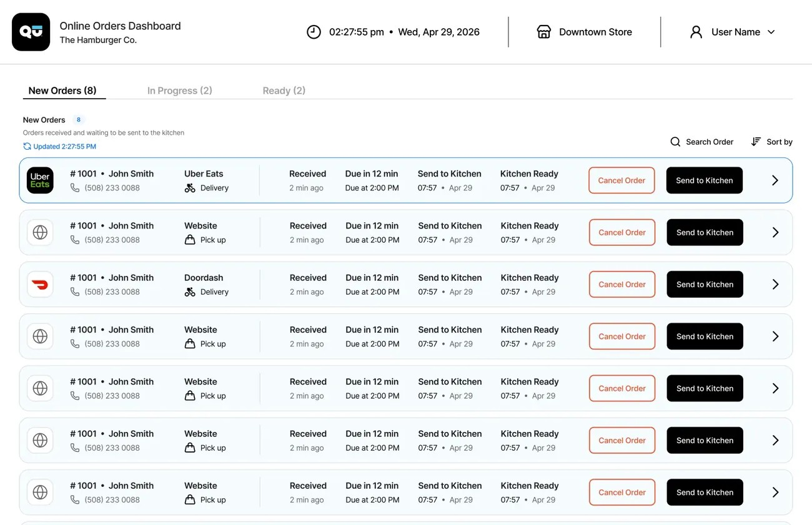Screen dimensions: 812x525
Task: Expand the Doordash order details chevron
Action: click(776, 284)
